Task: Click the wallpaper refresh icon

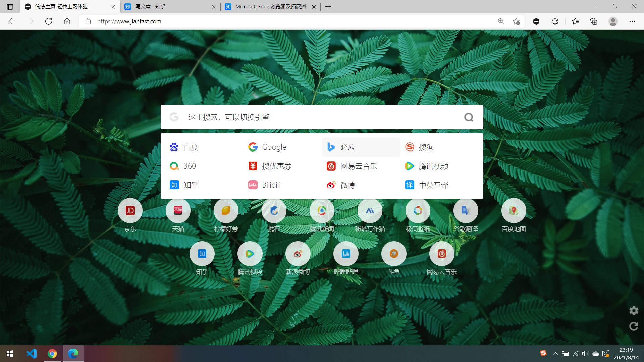Action: (634, 326)
